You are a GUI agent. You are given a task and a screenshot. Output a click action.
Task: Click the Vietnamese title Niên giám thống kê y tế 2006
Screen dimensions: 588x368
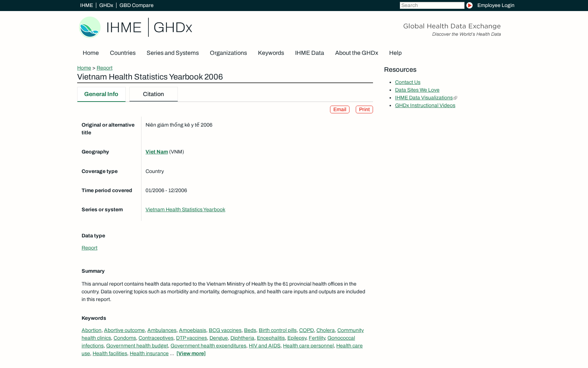click(179, 125)
